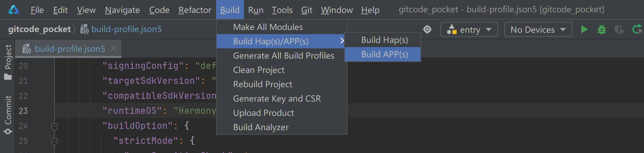
Task: Select Rebuild Project menu entry
Action: tap(263, 85)
